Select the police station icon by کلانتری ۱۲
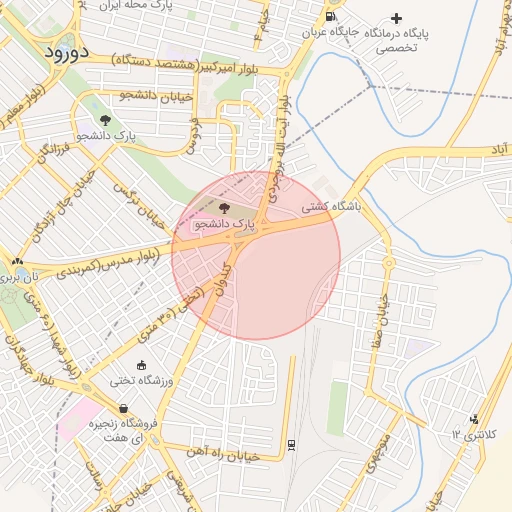 coord(474,419)
